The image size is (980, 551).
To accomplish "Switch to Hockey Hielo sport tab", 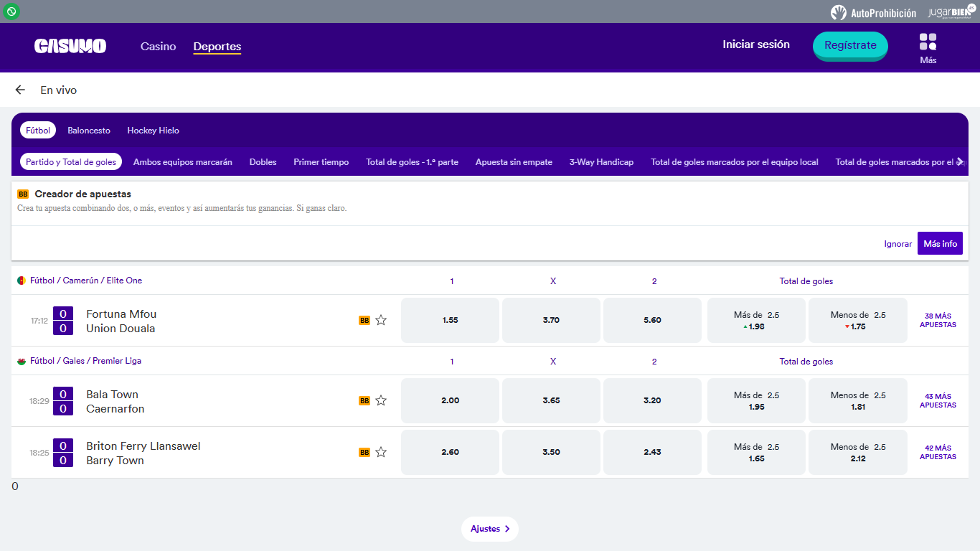I will pyautogui.click(x=154, y=131).
